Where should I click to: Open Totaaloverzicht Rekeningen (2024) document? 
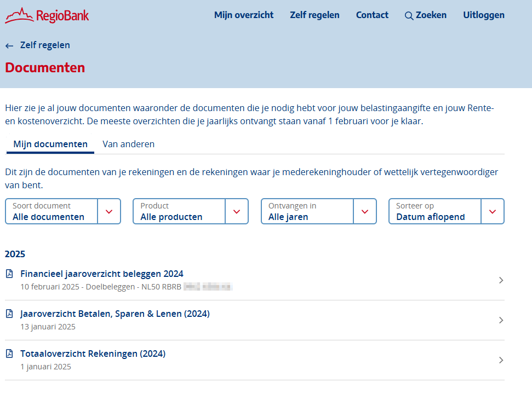(93, 354)
